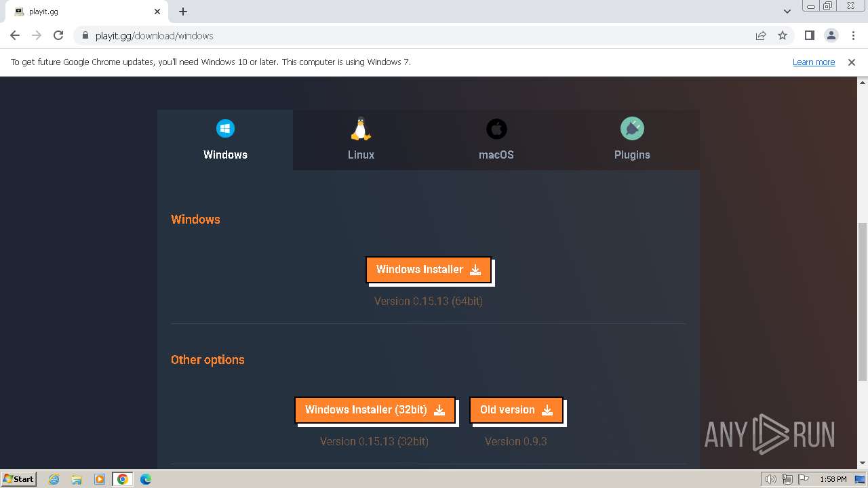
Task: Dismiss the Chrome update notification bar
Action: [852, 62]
